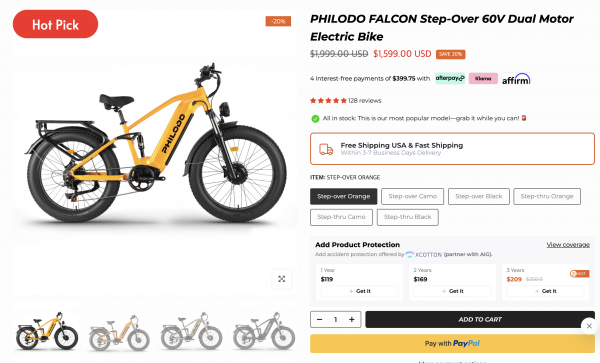Dismiss the round X close bubble
Screen dimensions: 600x363
pyautogui.click(x=589, y=326)
